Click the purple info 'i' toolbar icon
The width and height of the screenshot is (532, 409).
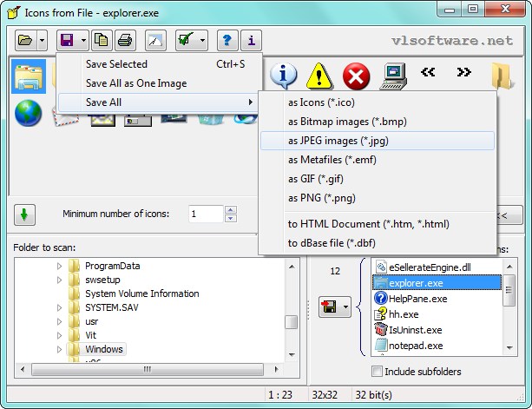point(251,41)
